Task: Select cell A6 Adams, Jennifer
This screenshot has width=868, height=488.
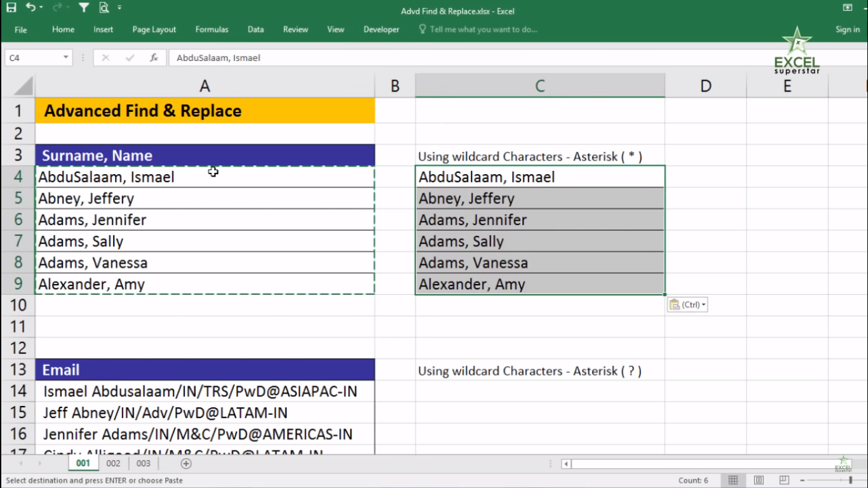Action: point(205,220)
